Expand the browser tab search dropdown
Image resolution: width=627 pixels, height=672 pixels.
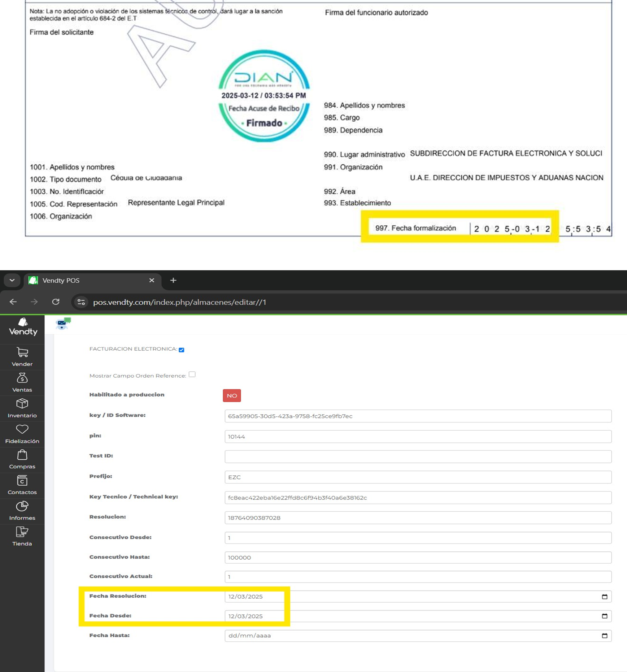(12, 280)
